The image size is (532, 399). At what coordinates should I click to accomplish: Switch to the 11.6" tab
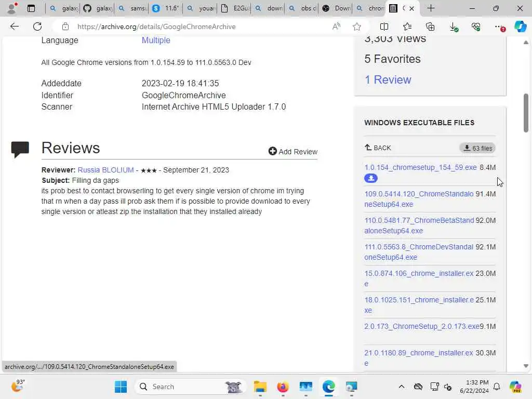[166, 8]
